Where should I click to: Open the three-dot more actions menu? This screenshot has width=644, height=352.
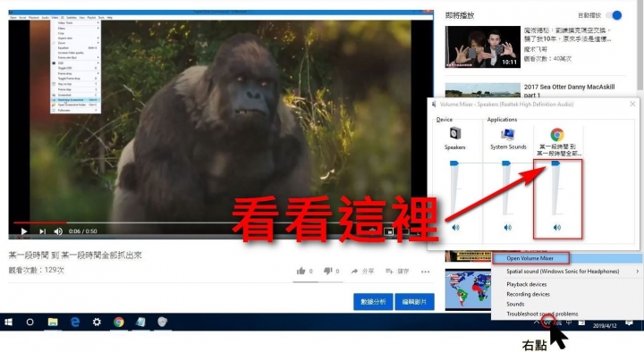click(425, 272)
